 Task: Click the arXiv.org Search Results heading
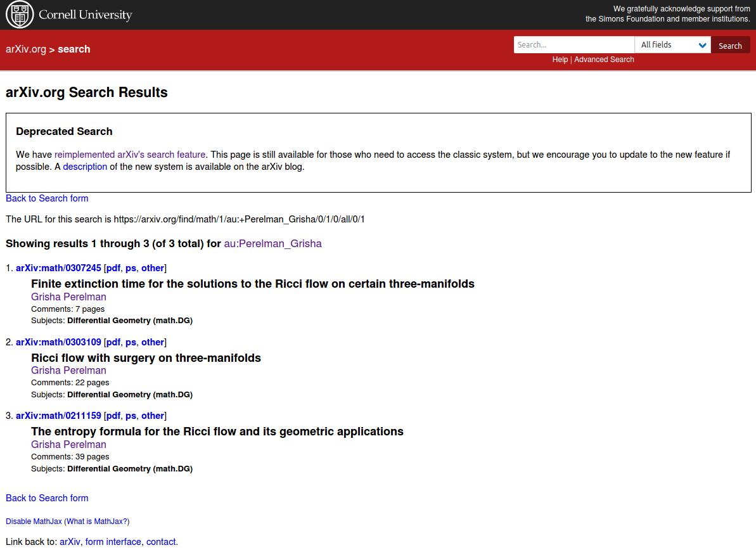click(87, 92)
